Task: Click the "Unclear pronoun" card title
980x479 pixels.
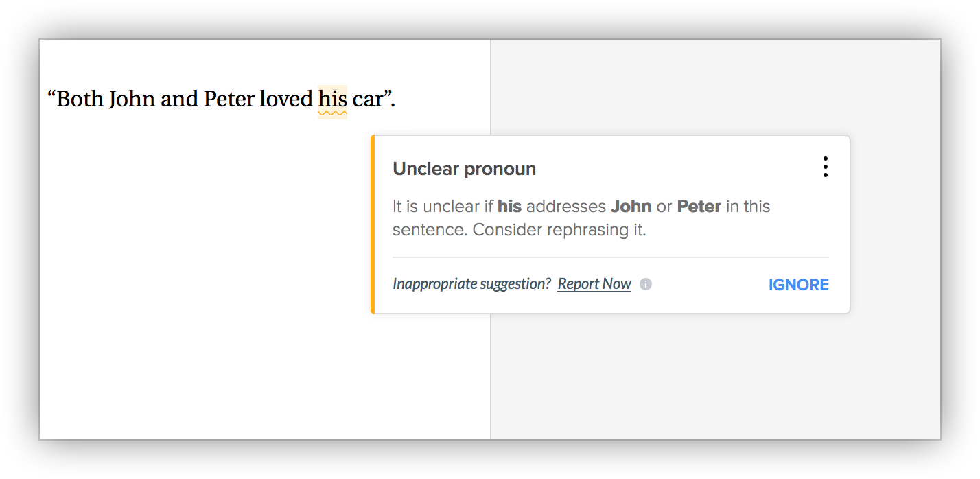Action: [x=464, y=169]
